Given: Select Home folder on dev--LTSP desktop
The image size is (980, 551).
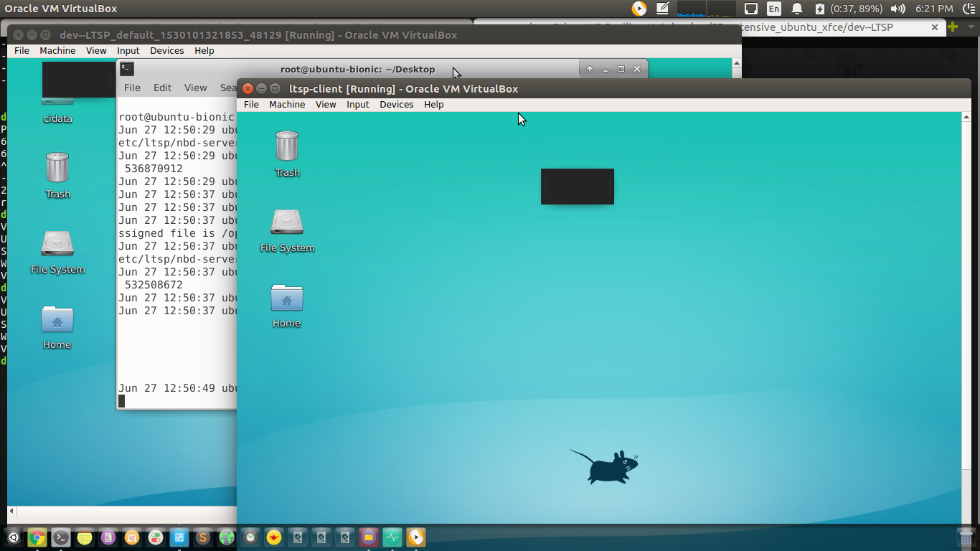Looking at the screenshot, I should coord(57,326).
